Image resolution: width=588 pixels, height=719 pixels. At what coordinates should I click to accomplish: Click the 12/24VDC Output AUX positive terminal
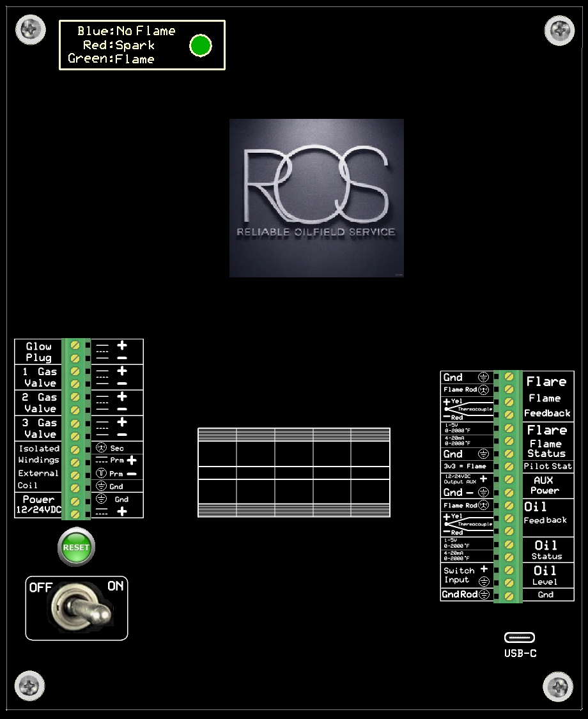point(509,479)
